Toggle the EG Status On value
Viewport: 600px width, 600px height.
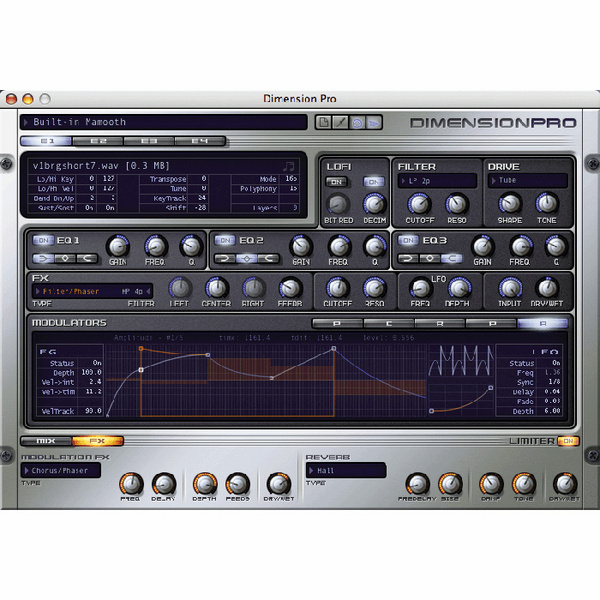click(97, 363)
